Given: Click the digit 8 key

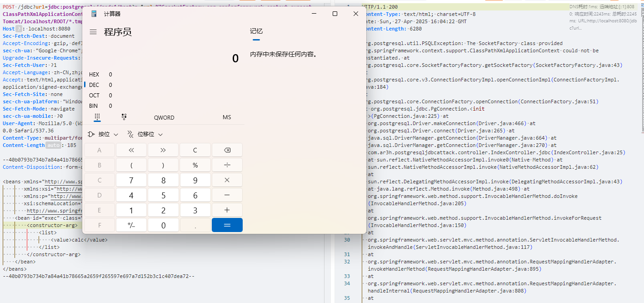Looking at the screenshot, I should pos(163,180).
